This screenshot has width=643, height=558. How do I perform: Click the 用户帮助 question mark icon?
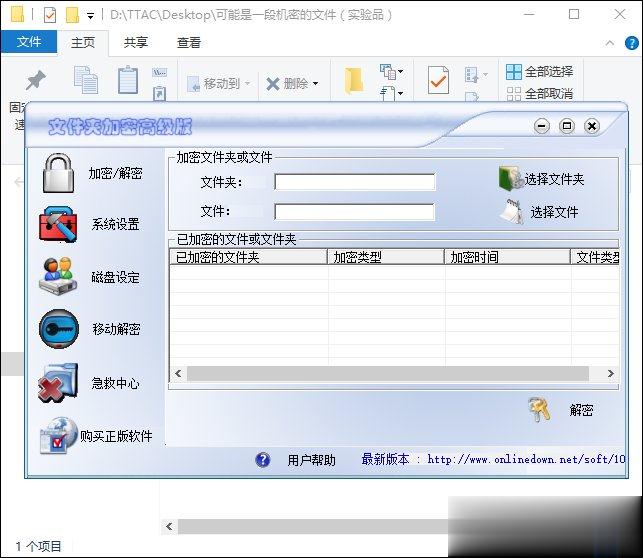262,460
